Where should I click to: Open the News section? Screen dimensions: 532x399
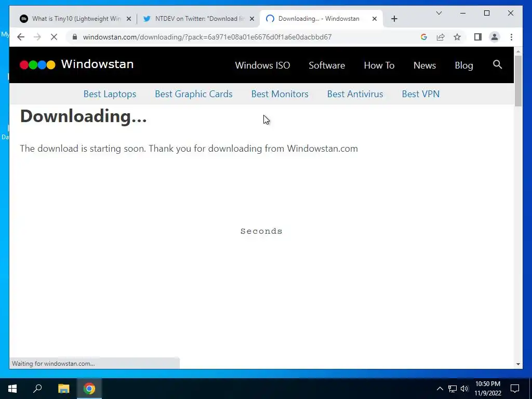[x=424, y=65]
